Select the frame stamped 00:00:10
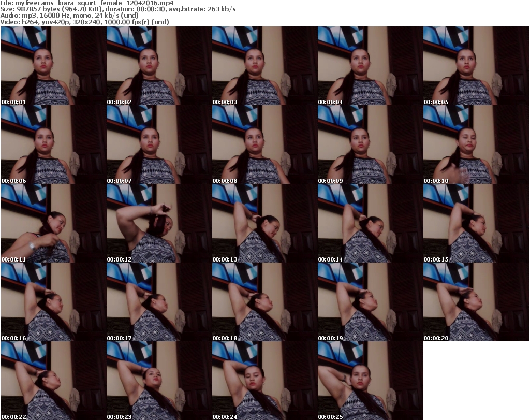The width and height of the screenshot is (530, 420). (x=476, y=144)
